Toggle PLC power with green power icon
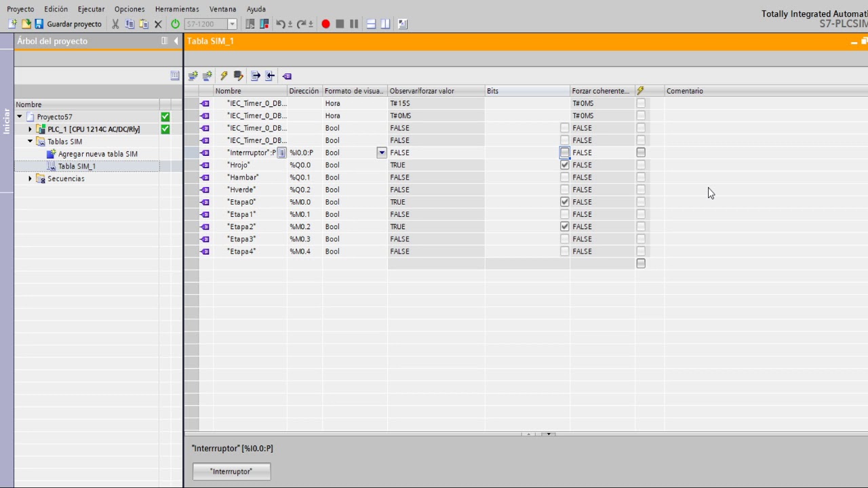The height and width of the screenshot is (488, 868). tap(175, 24)
